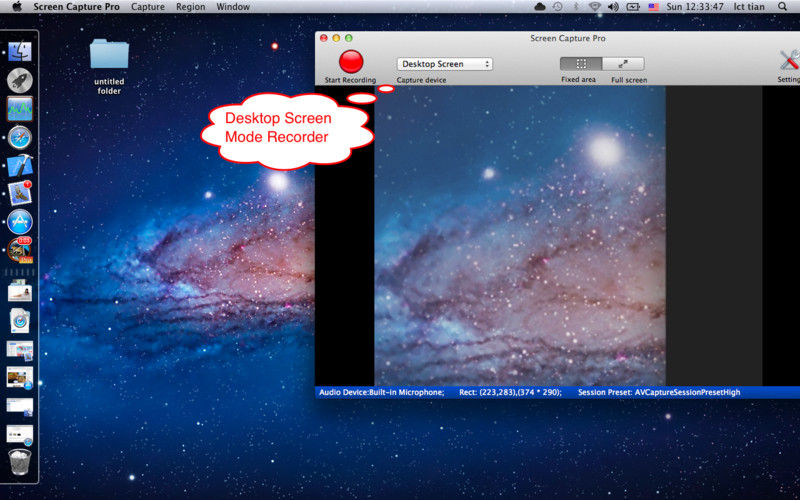This screenshot has width=800, height=500.
Task: Open the lct tian user menu
Action: click(x=749, y=7)
